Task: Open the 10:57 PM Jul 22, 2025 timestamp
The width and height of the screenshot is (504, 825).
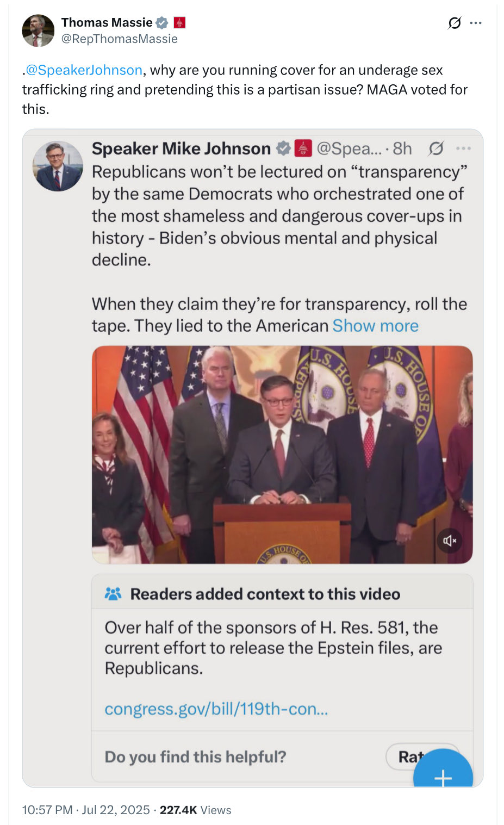Action: pos(86,810)
